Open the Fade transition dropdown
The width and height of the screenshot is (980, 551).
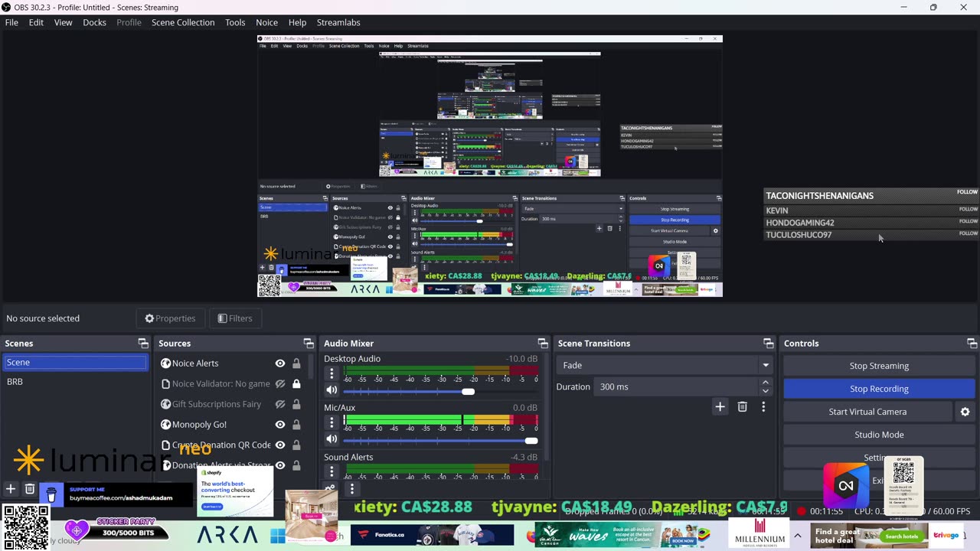click(665, 366)
